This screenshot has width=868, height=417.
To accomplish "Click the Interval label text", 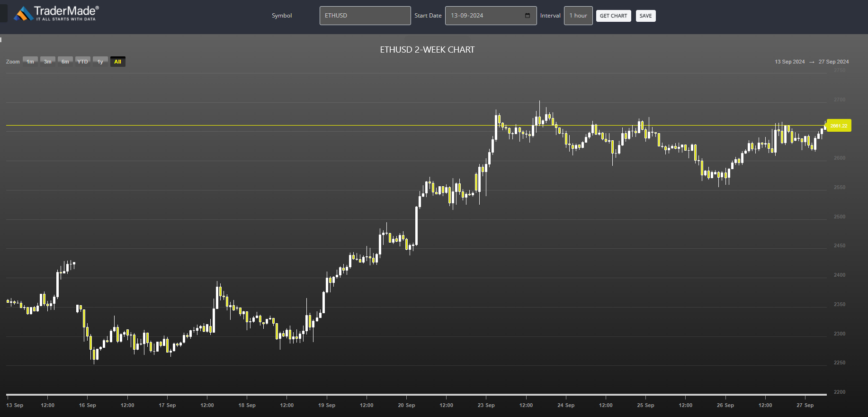I will (x=550, y=16).
